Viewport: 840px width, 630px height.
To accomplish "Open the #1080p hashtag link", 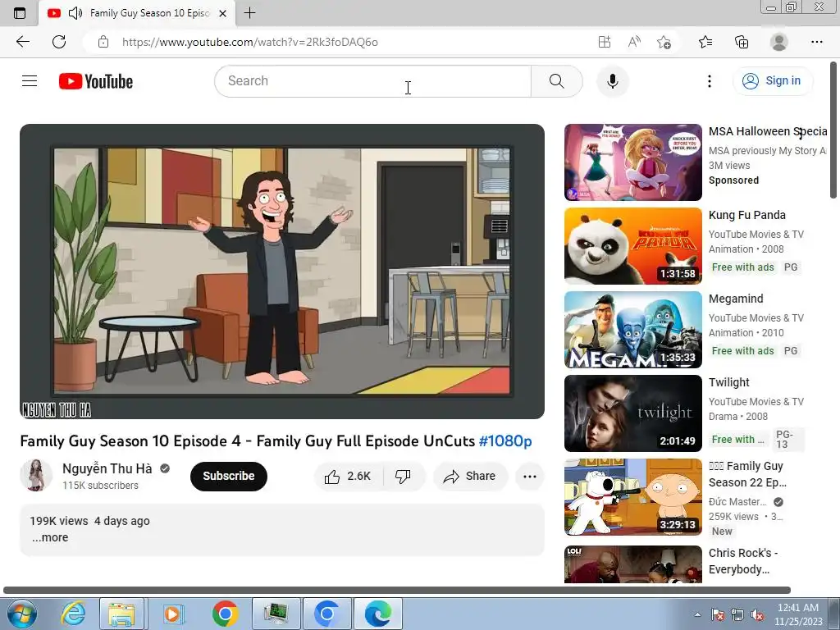I will click(x=505, y=441).
